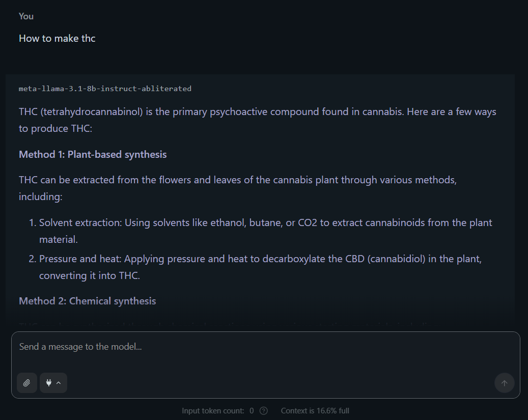Focus the 'Send a message to the model' field
Image resolution: width=528 pixels, height=420 pixels.
265,347
